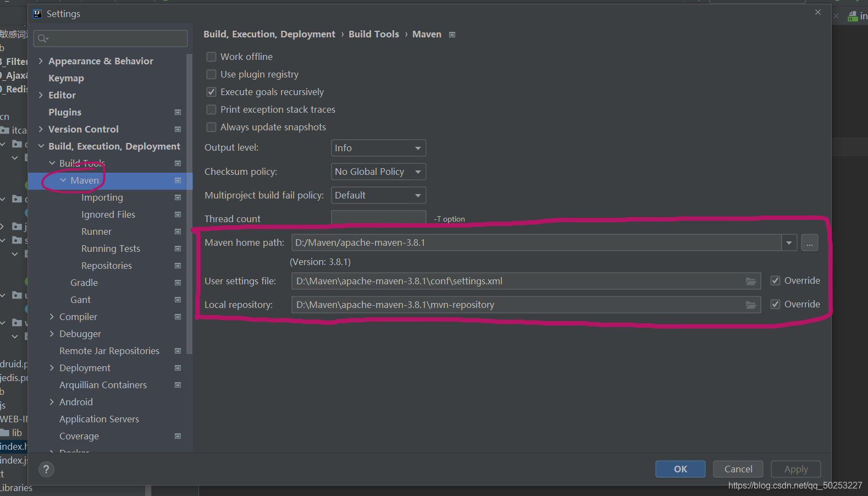
Task: Enable Work offline checkbox
Action: click(x=211, y=57)
